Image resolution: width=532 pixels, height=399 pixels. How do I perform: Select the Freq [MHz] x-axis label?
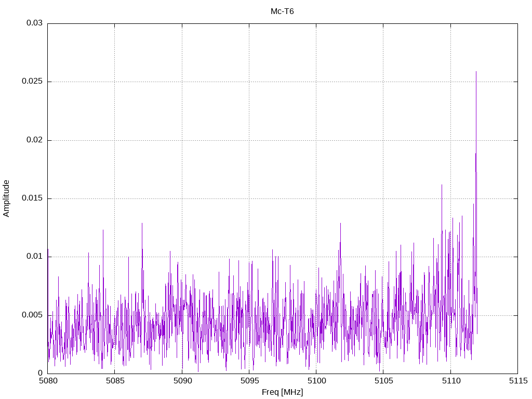(282, 392)
